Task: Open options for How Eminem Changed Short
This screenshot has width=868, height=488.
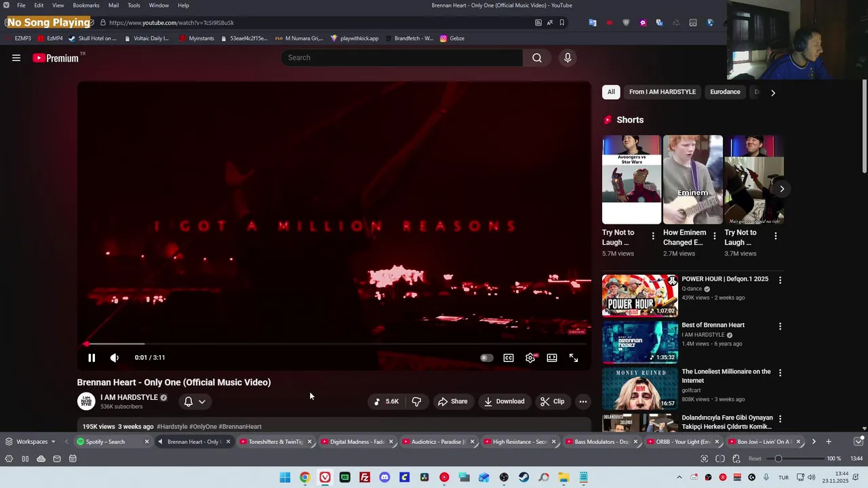Action: point(714,237)
